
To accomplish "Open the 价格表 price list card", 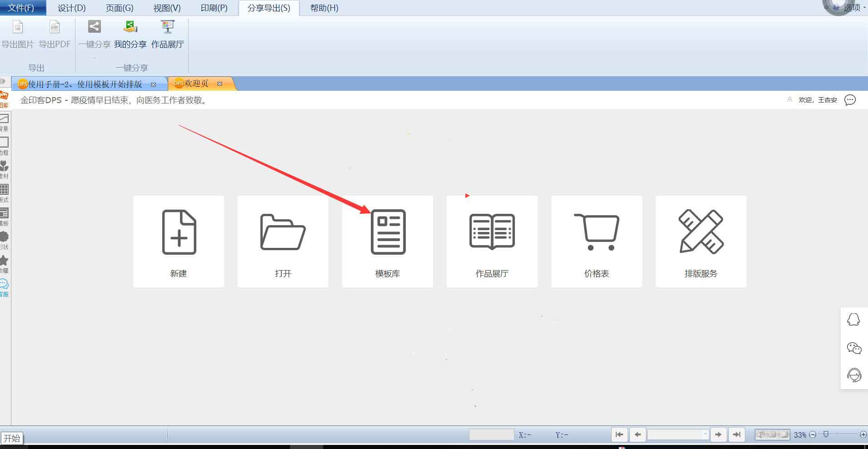I will point(597,242).
